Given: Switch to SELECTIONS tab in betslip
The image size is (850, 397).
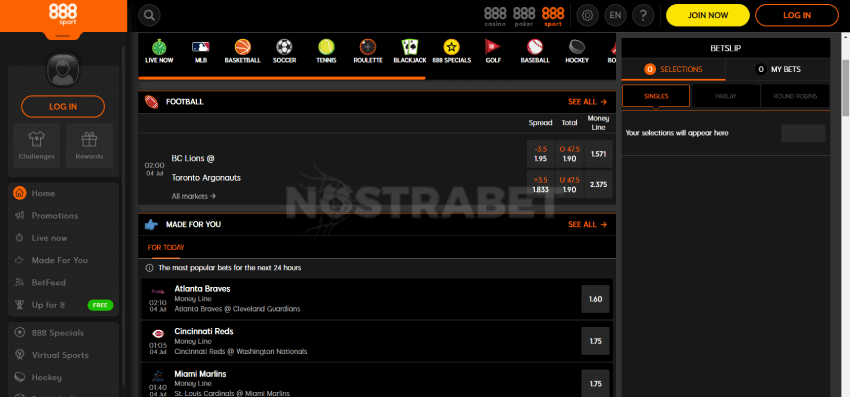Looking at the screenshot, I should [673, 69].
